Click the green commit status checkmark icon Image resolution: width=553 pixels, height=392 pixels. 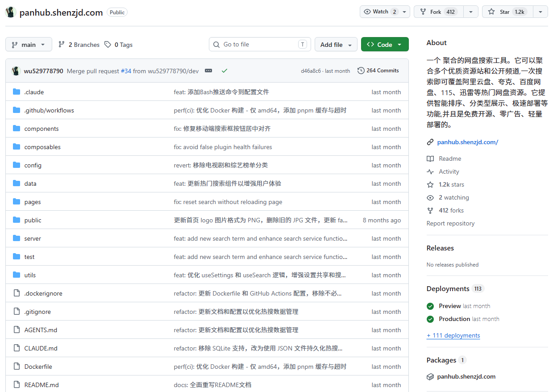tap(225, 71)
